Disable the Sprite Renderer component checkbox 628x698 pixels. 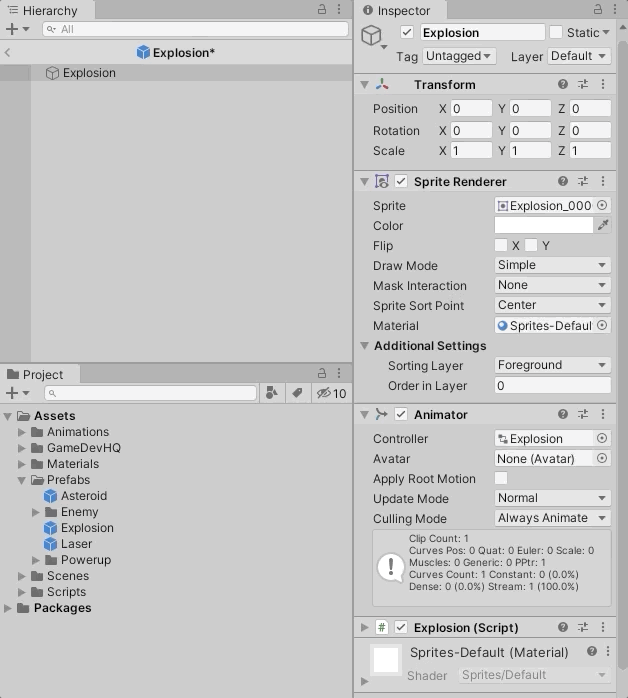point(401,181)
